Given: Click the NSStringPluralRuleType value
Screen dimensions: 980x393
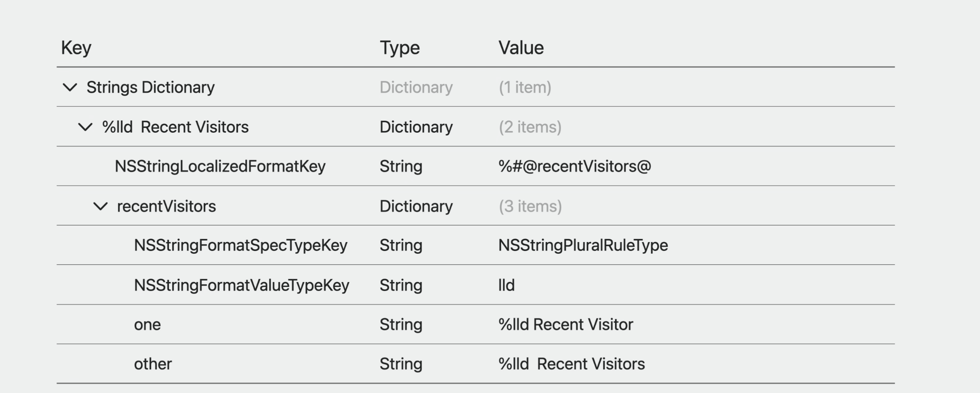Looking at the screenshot, I should [583, 245].
